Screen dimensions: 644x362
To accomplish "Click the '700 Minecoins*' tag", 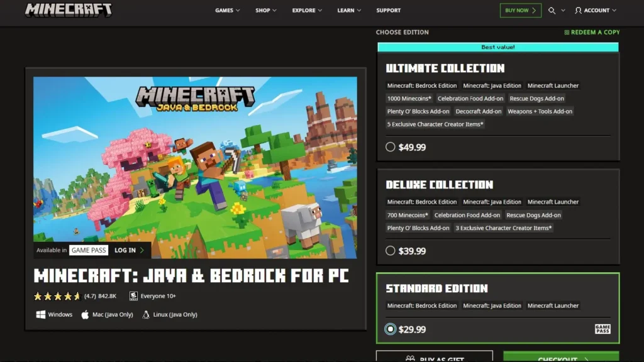I will [x=408, y=215].
